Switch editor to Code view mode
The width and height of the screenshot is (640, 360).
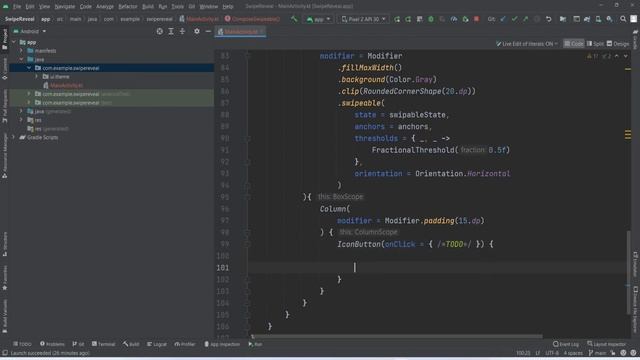tap(574, 44)
